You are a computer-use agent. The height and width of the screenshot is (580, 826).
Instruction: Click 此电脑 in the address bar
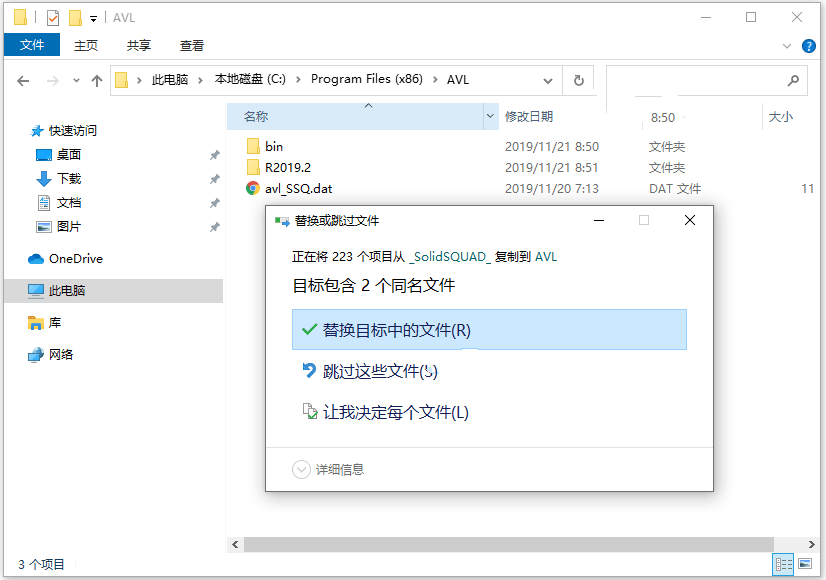[x=170, y=80]
